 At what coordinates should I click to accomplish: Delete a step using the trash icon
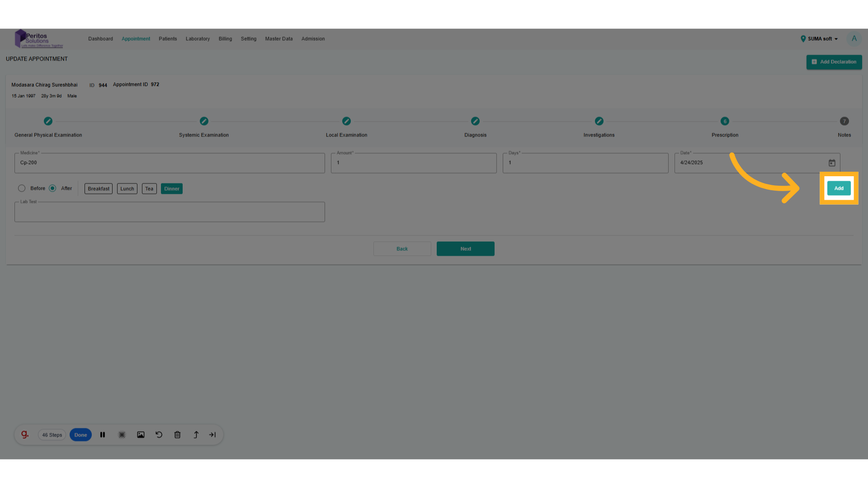click(x=177, y=435)
